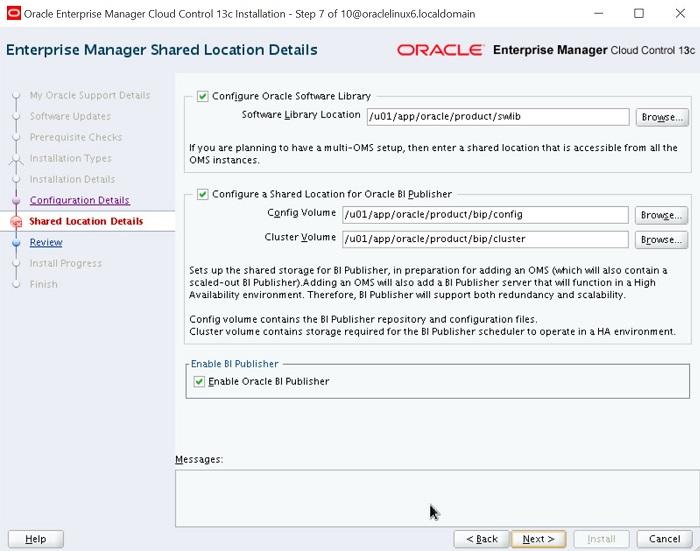Browse for the Cluster Volume
Screen dimensions: 700x551
pyautogui.click(x=661, y=240)
